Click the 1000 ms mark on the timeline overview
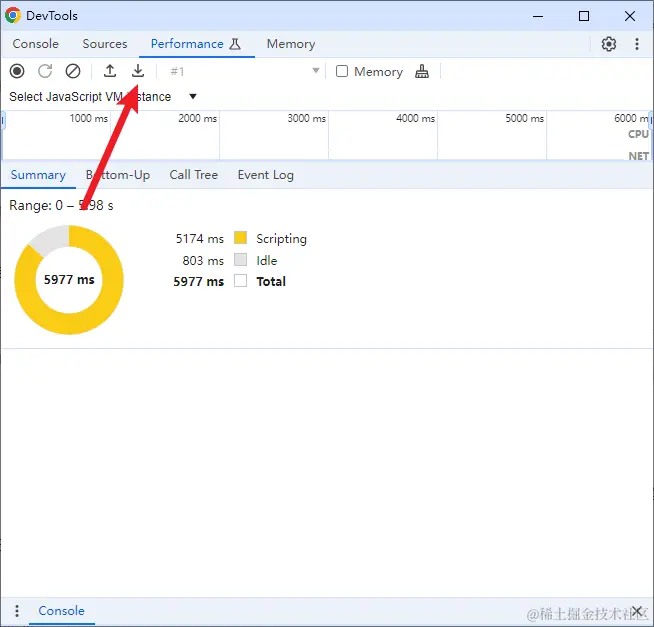The image size is (654, 627). [x=88, y=118]
